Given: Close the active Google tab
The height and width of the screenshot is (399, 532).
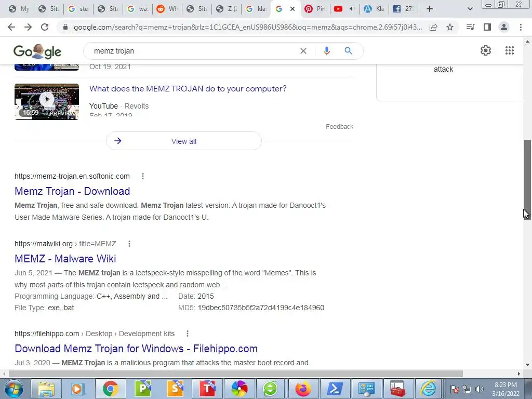Looking at the screenshot, I should 292,9.
